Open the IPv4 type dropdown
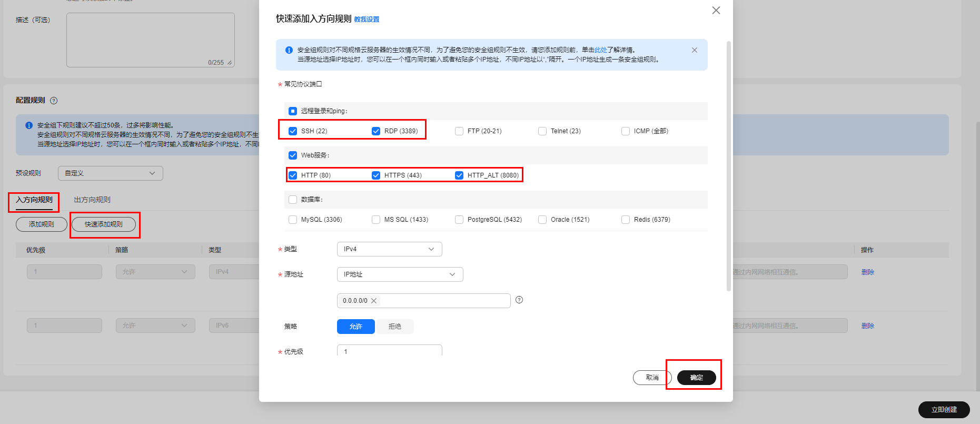This screenshot has width=980, height=424. click(389, 249)
